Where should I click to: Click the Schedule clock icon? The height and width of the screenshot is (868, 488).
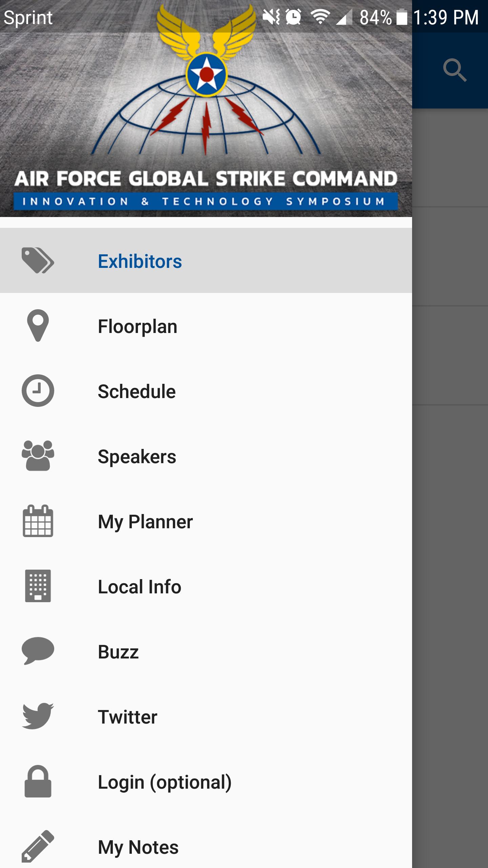point(38,391)
